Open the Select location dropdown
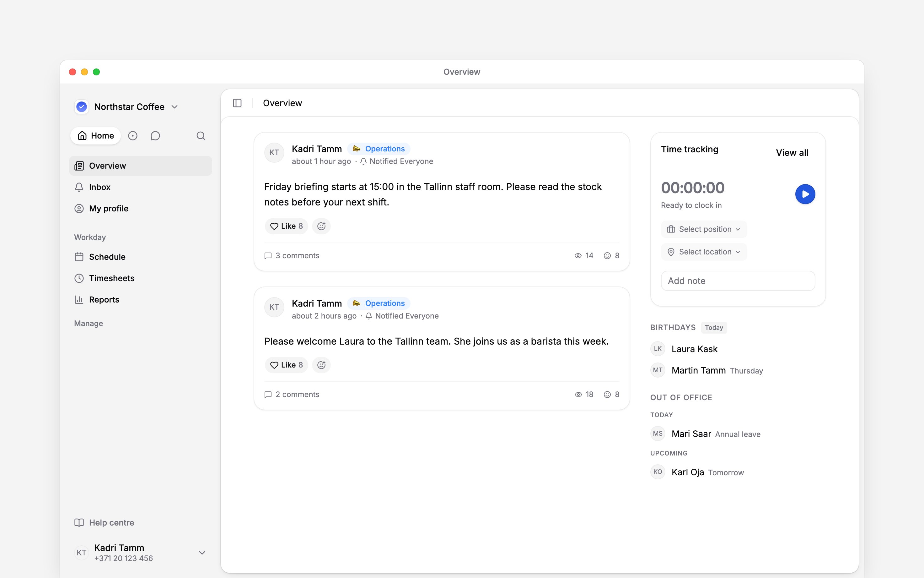924x578 pixels. coord(704,252)
